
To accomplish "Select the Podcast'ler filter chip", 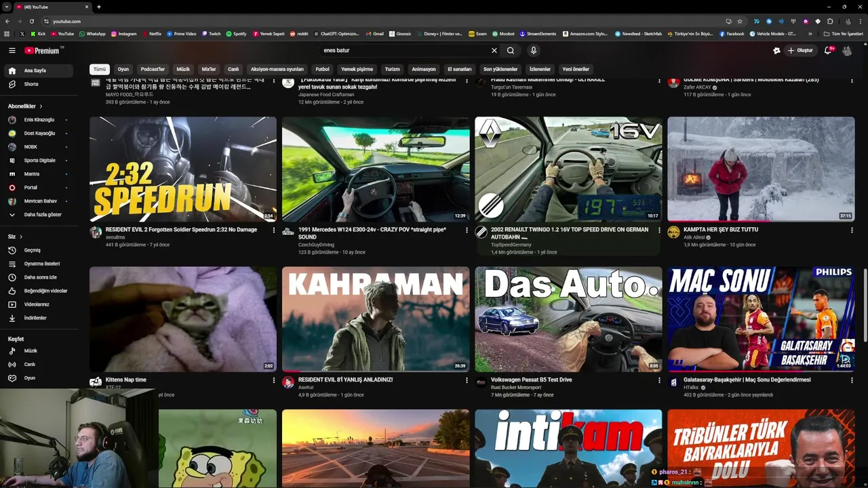I will [x=153, y=69].
